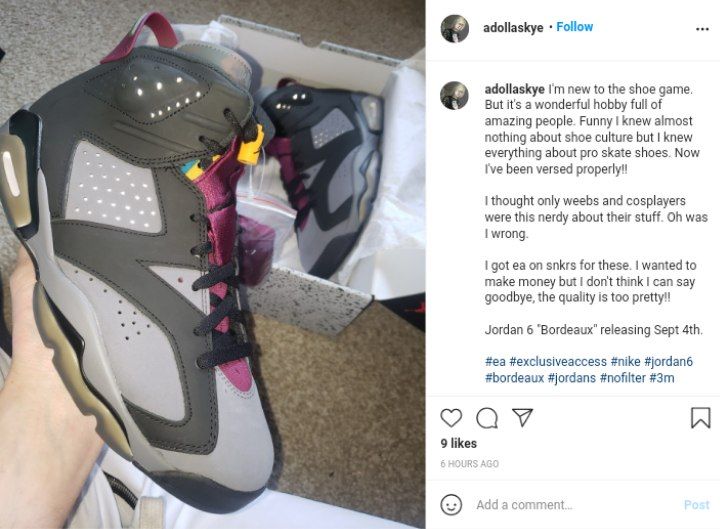Open the 6 HOURS AGO timestamp

point(469,464)
